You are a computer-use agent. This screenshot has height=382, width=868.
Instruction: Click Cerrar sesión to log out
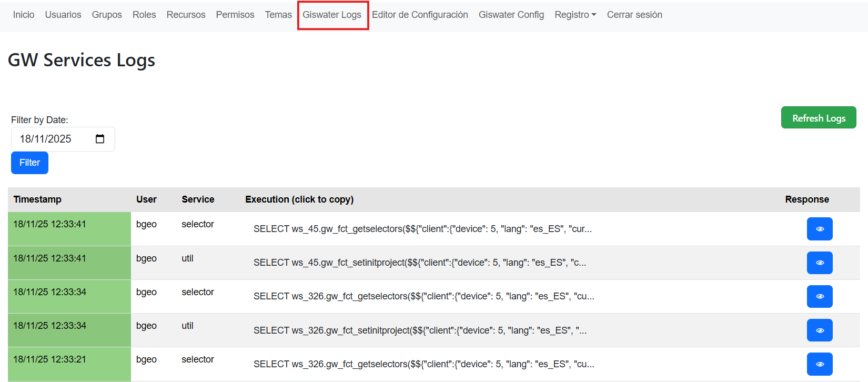pyautogui.click(x=634, y=15)
